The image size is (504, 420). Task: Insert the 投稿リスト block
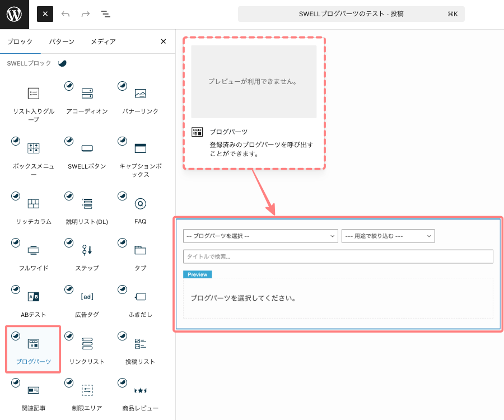point(140,349)
